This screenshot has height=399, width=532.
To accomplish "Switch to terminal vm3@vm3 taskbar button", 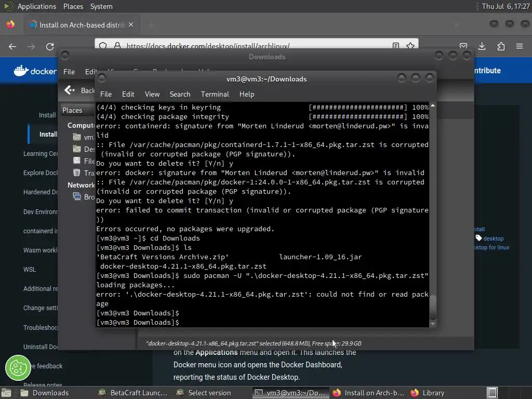I will click(x=290, y=393).
